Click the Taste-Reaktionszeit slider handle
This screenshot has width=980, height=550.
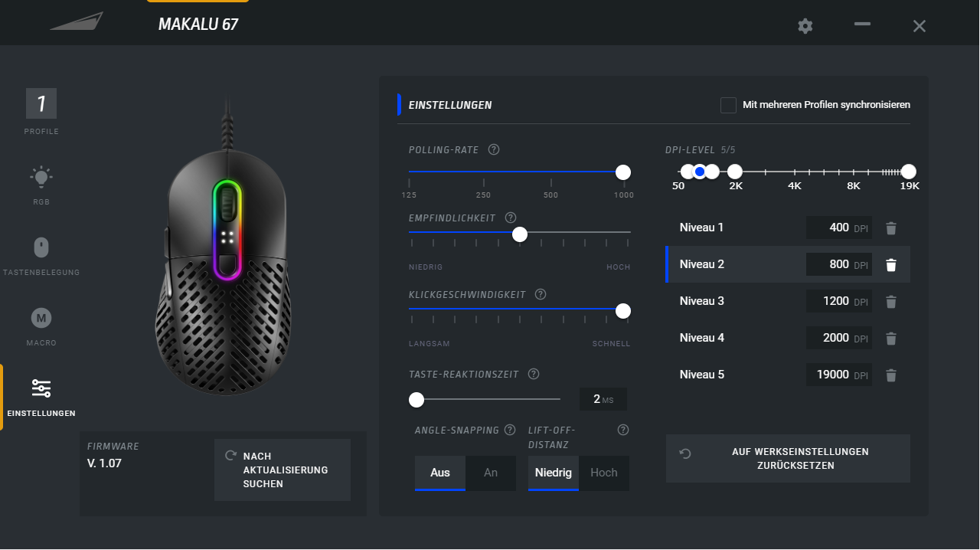(416, 399)
